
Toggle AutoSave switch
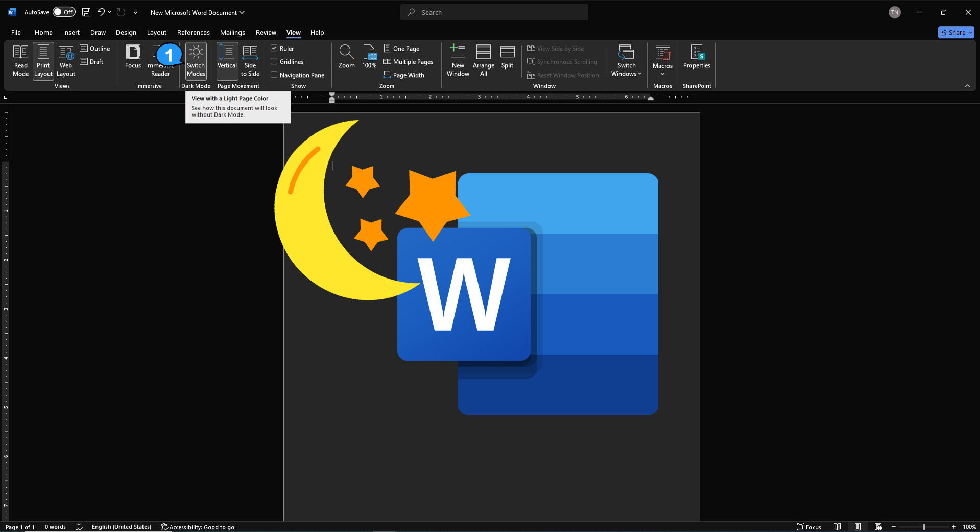64,12
